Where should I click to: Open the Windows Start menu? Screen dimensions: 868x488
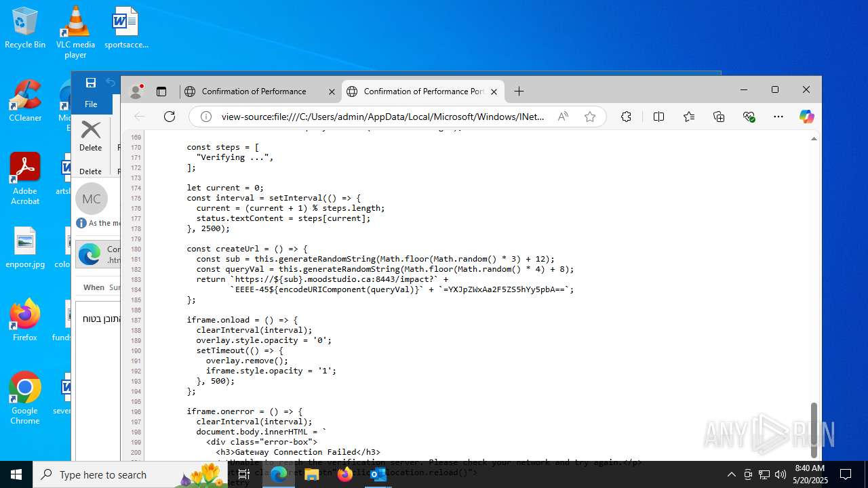(16, 474)
